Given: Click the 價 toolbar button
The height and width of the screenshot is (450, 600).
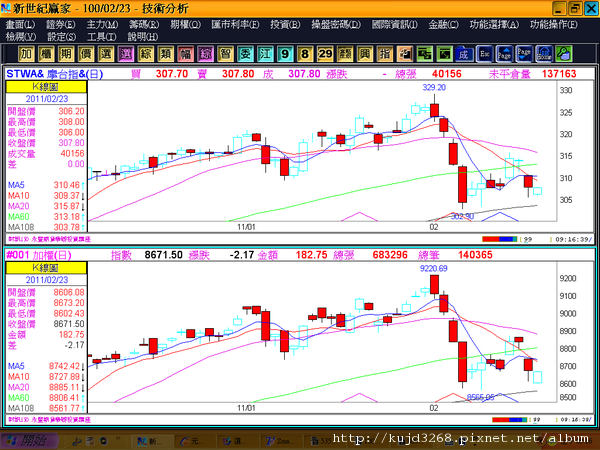Looking at the screenshot, I should coord(86,54).
